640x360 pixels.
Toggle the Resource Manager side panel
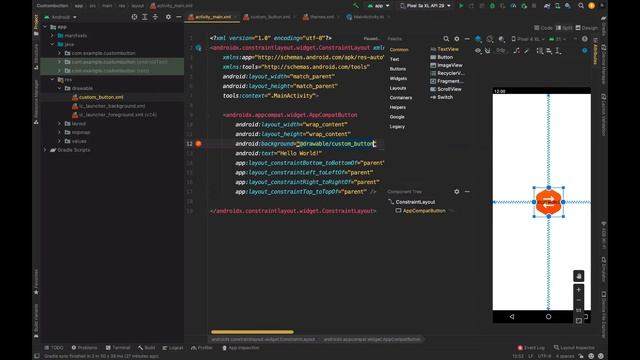[x=36, y=102]
